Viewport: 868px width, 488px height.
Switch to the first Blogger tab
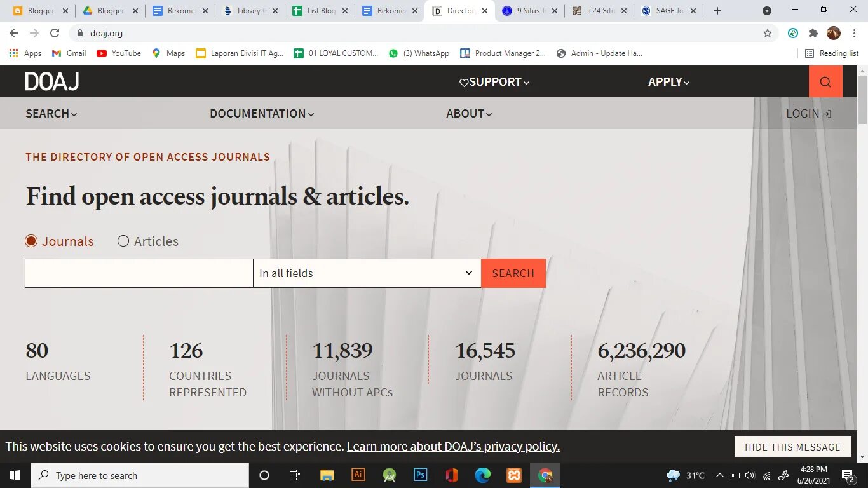[x=39, y=11]
